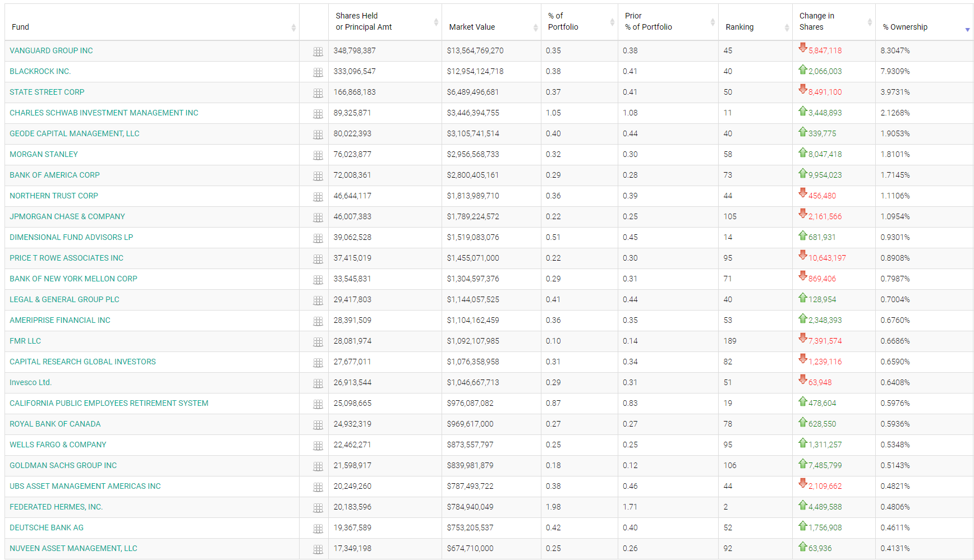Open JPMORGAN CHASE & COMPANY link
Screen dimensions: 974x560
(67, 216)
